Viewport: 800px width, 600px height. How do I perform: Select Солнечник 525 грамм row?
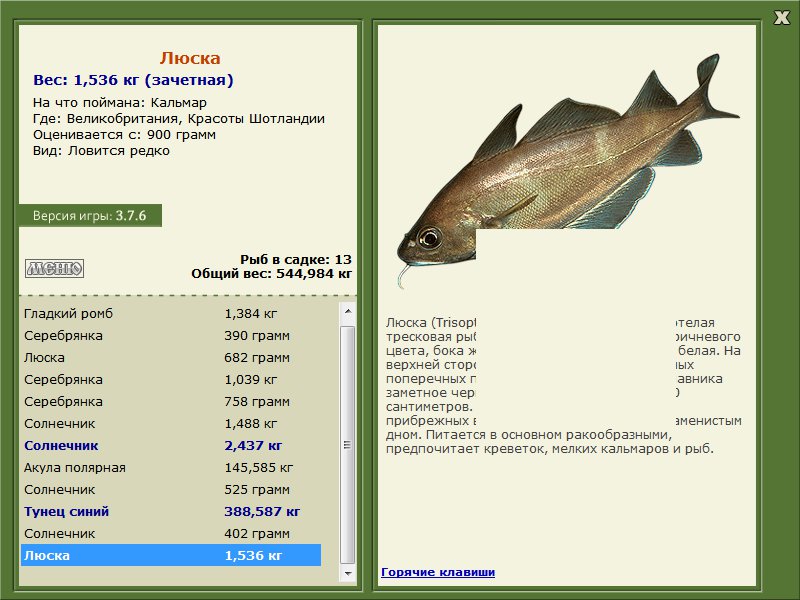coord(171,489)
